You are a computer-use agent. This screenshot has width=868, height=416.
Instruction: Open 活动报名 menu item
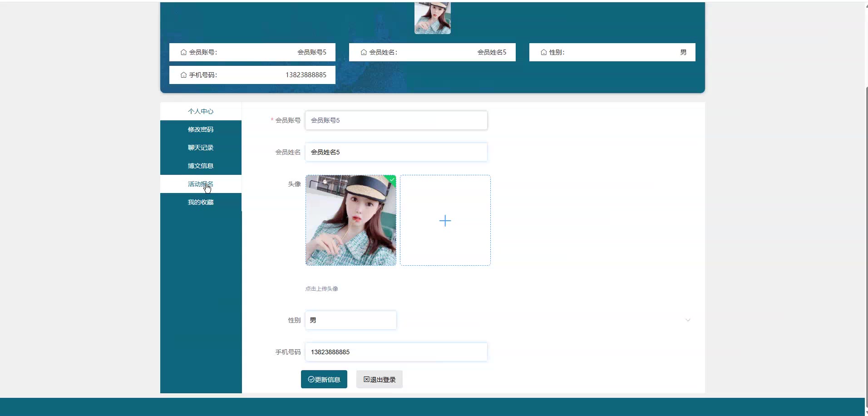pyautogui.click(x=201, y=184)
